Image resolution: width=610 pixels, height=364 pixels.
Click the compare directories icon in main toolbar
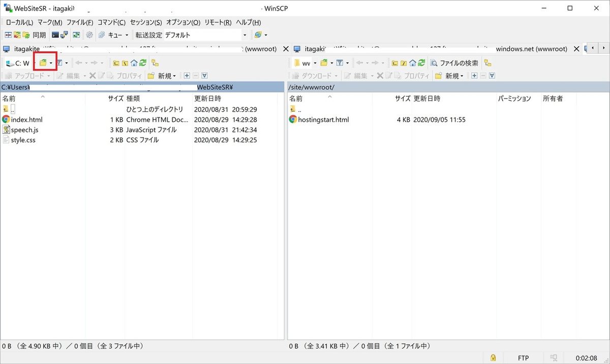point(7,35)
